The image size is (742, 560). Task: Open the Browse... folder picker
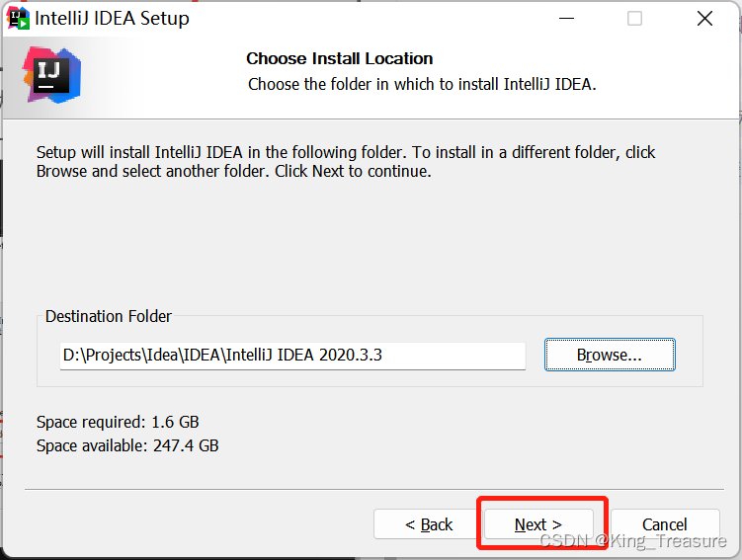[x=610, y=355]
